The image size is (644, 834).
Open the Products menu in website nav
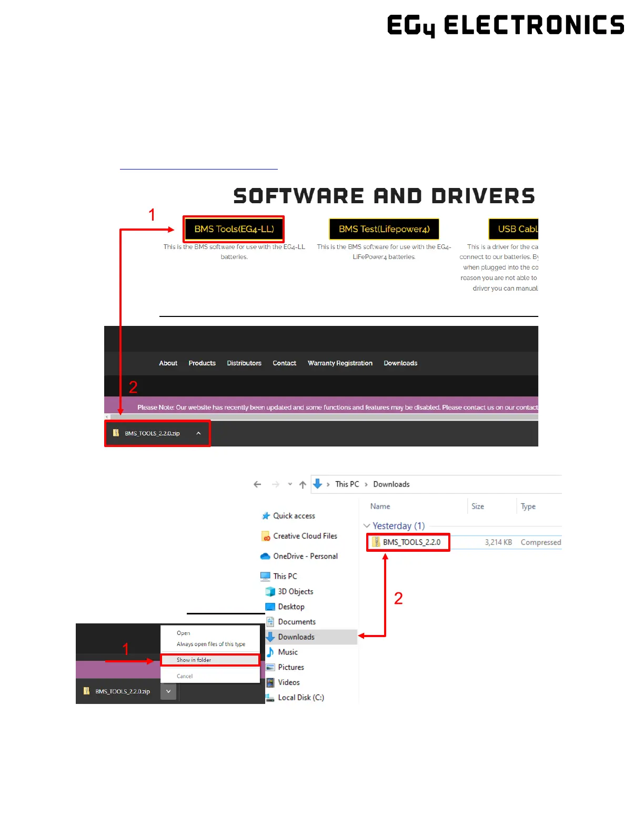pos(202,363)
